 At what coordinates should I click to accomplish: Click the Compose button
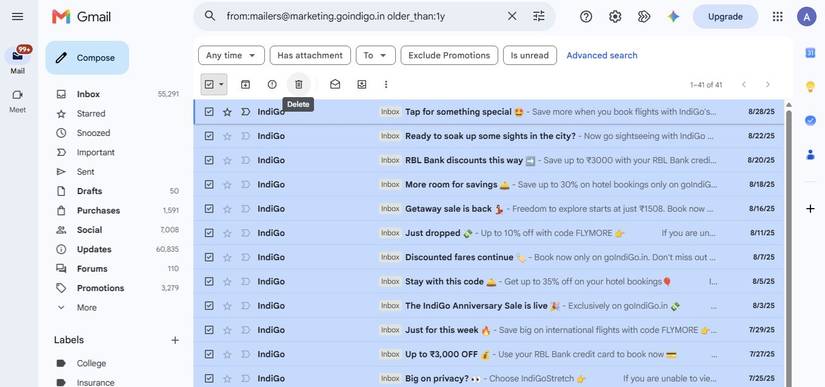(87, 58)
